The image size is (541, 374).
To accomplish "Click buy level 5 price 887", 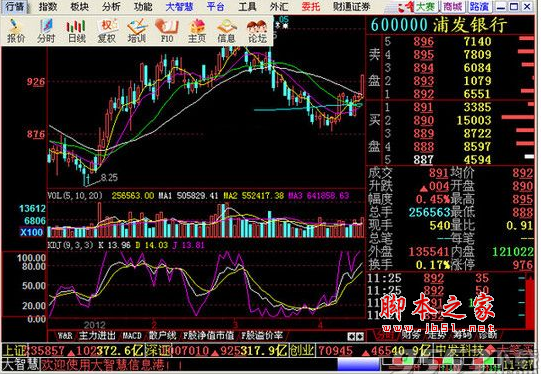I will (x=423, y=159).
